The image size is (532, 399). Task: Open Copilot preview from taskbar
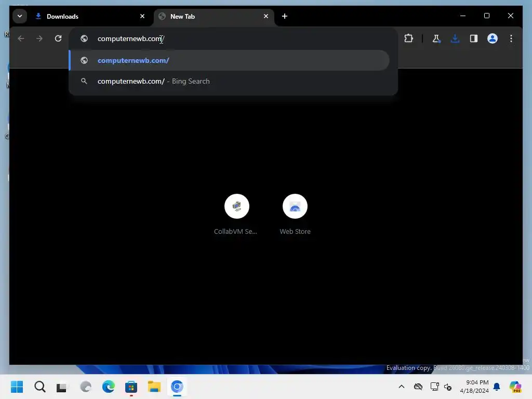[x=515, y=387]
